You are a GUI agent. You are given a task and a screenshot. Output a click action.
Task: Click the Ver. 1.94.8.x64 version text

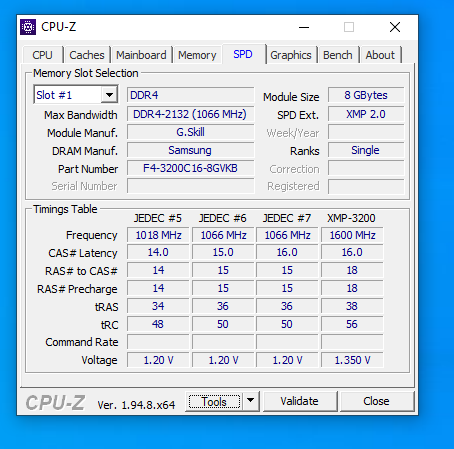pos(136,405)
